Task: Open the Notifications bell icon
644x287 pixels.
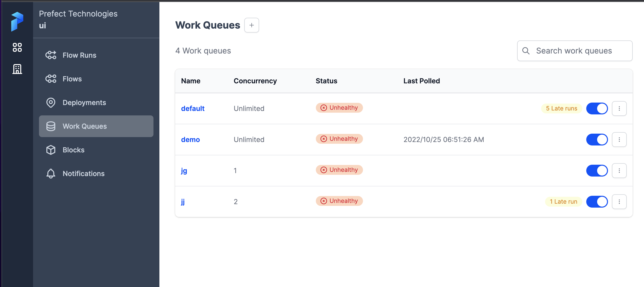Action: 51,173
